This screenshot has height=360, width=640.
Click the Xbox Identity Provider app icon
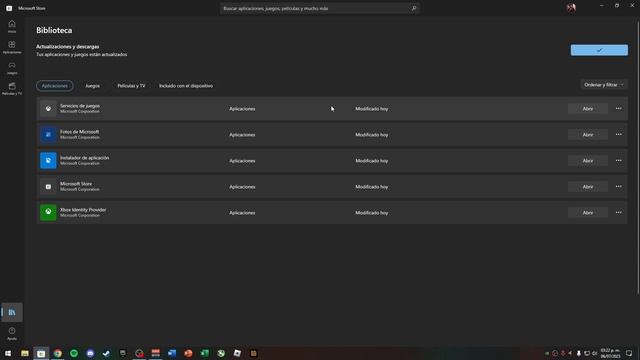[48, 213]
